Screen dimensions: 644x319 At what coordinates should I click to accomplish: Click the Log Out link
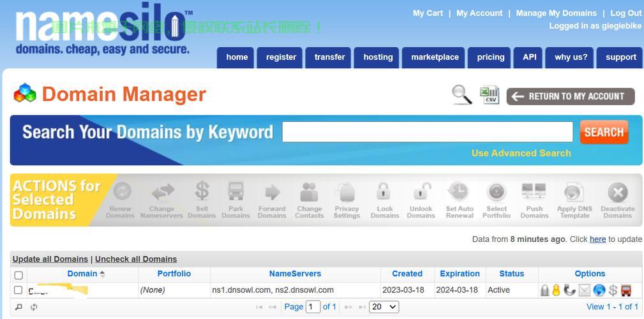click(x=626, y=13)
